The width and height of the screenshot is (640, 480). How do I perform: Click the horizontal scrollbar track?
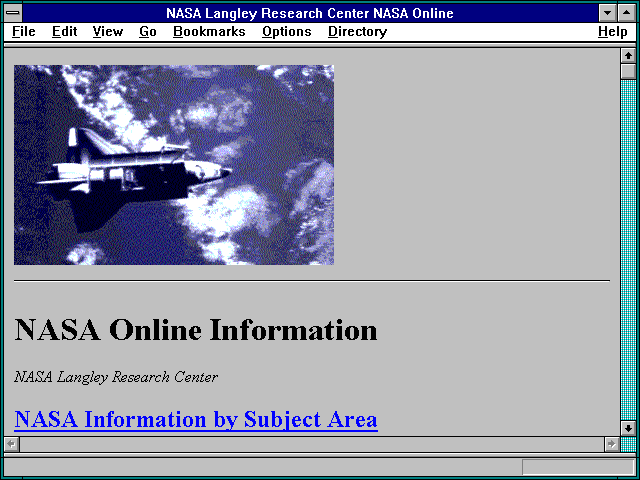point(311,444)
